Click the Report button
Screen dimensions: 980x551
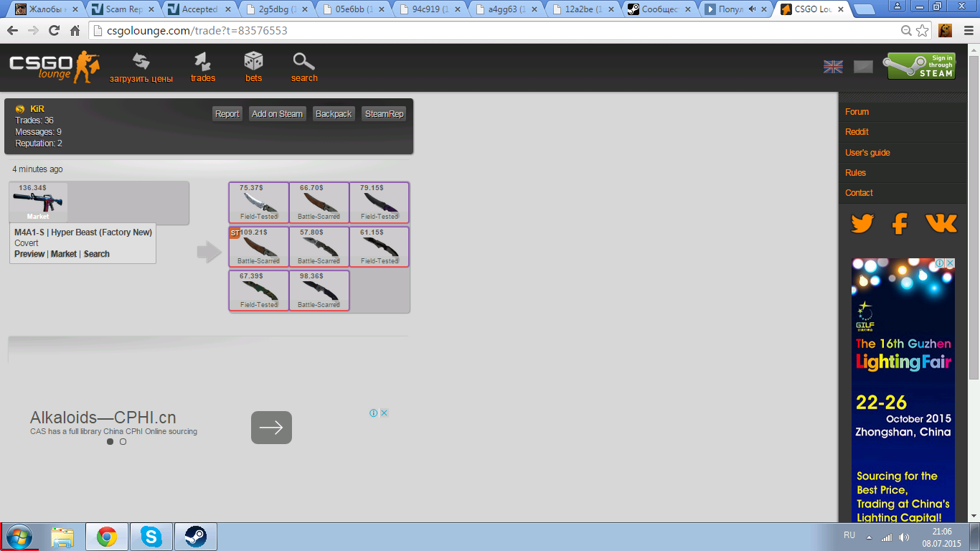click(227, 114)
